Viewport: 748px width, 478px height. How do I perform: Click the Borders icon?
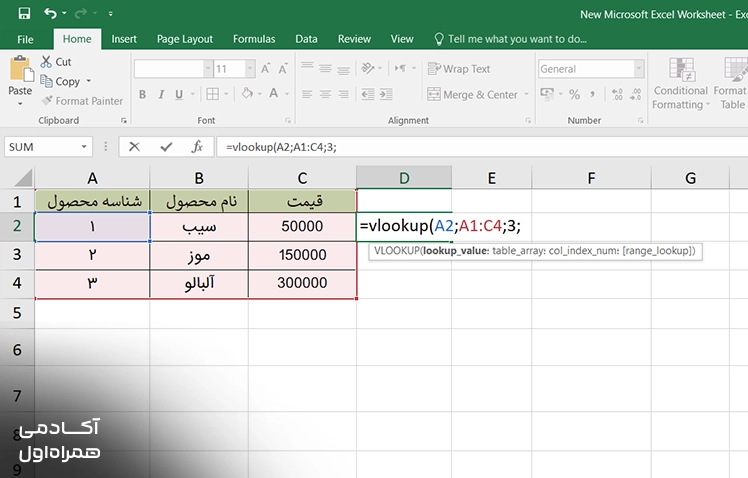click(x=213, y=94)
